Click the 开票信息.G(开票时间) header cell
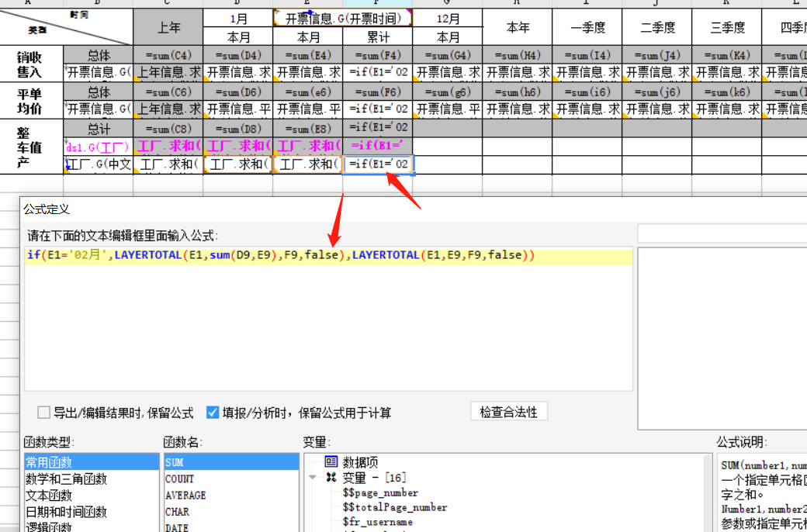This screenshot has height=532, width=807. tap(342, 19)
